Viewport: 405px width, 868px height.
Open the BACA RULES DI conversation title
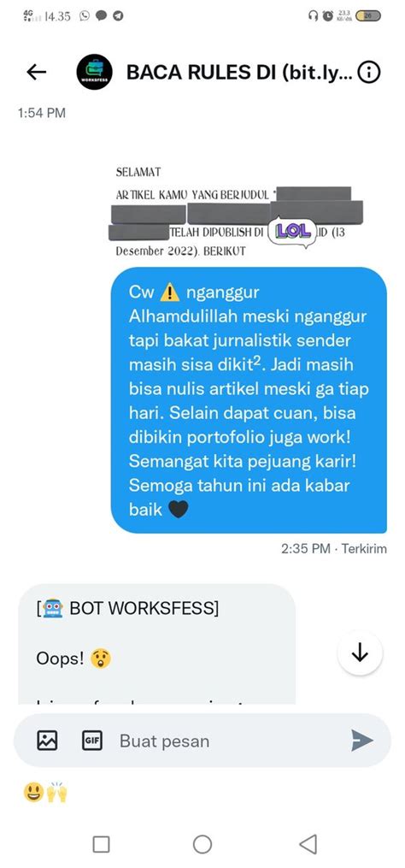[x=239, y=72]
